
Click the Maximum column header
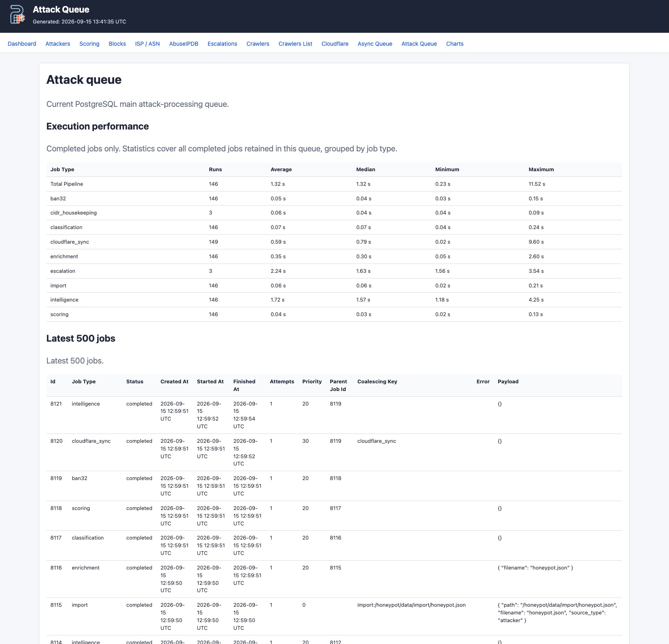coord(541,170)
